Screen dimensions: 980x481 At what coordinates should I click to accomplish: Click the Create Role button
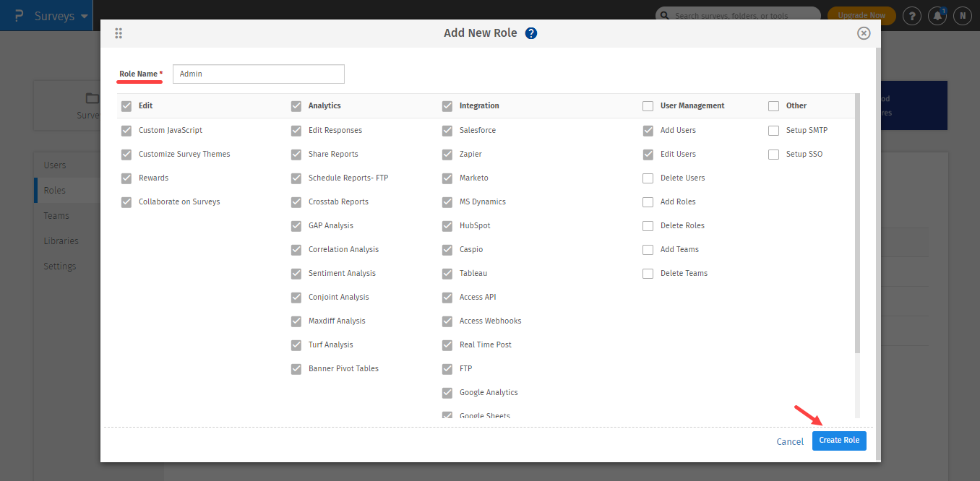click(839, 441)
